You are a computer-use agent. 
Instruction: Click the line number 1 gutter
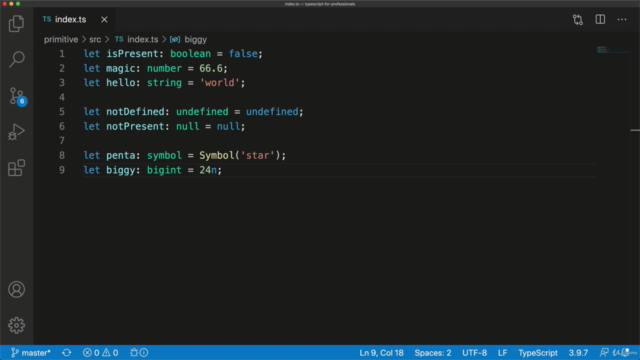pyautogui.click(x=62, y=54)
